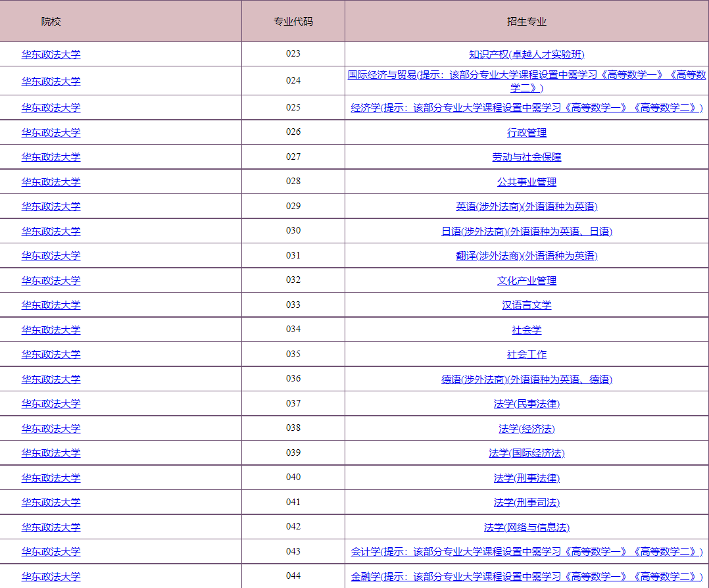
Task: Click 华东政法大学 link in row 037
Action: click(51, 403)
